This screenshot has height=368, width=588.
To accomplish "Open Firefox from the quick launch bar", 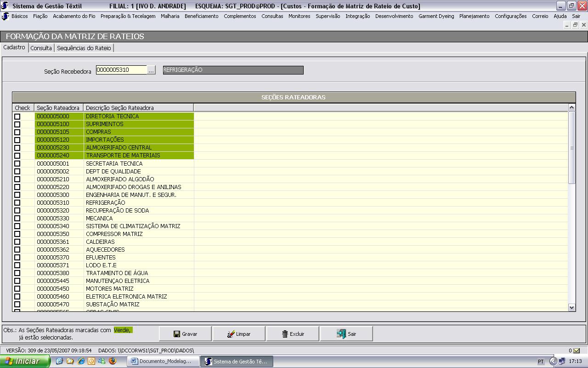I will 113,361.
